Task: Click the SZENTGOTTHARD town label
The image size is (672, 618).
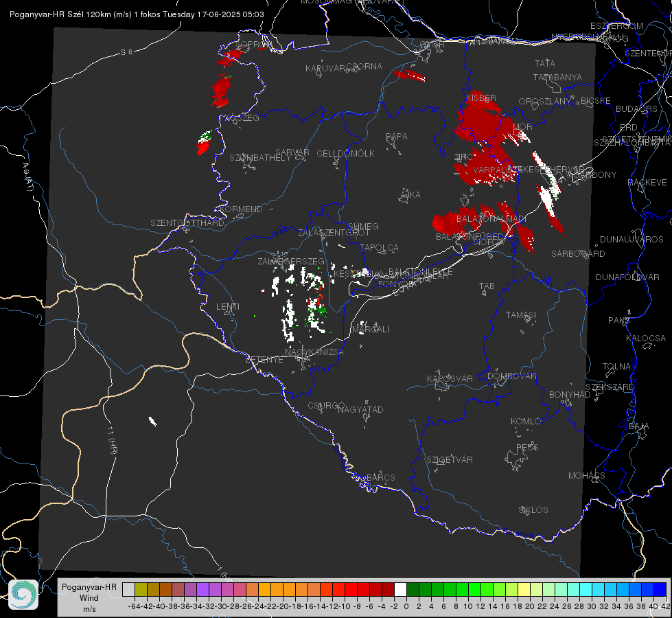Action: pos(187,223)
